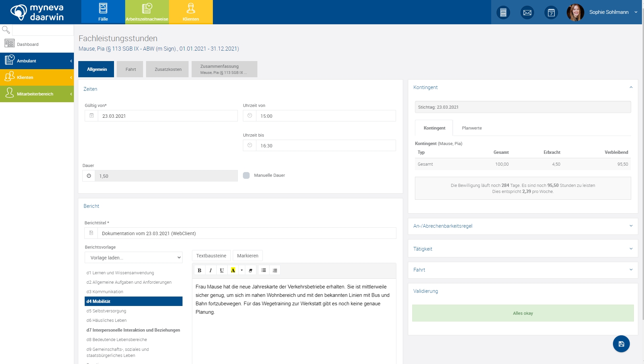Click the eraser clear-formatting icon
The width and height of the screenshot is (644, 364).
tap(250, 270)
